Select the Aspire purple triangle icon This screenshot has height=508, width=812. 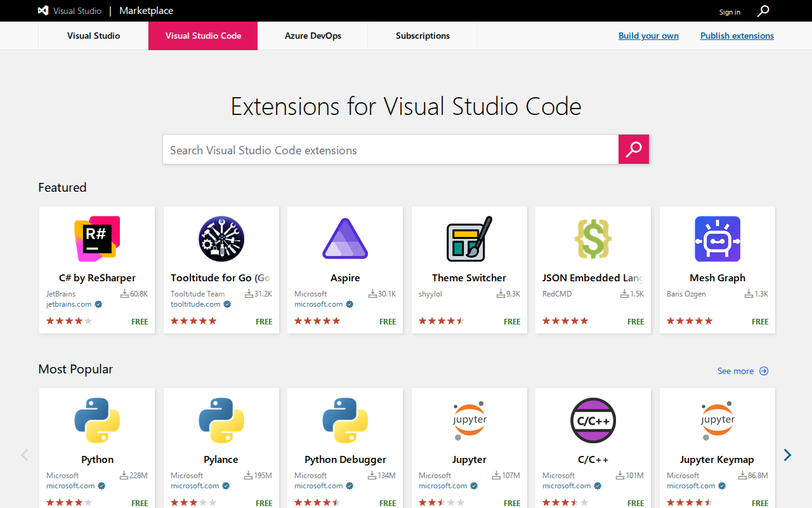(345, 239)
